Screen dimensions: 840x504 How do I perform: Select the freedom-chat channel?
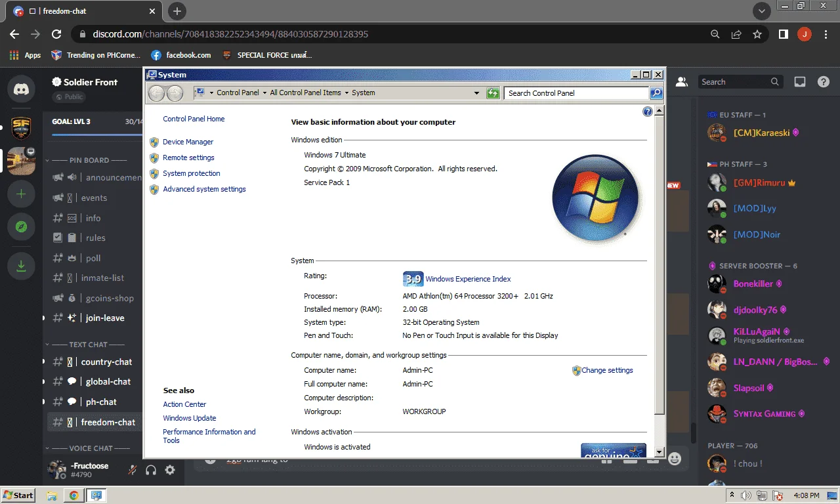click(95, 422)
